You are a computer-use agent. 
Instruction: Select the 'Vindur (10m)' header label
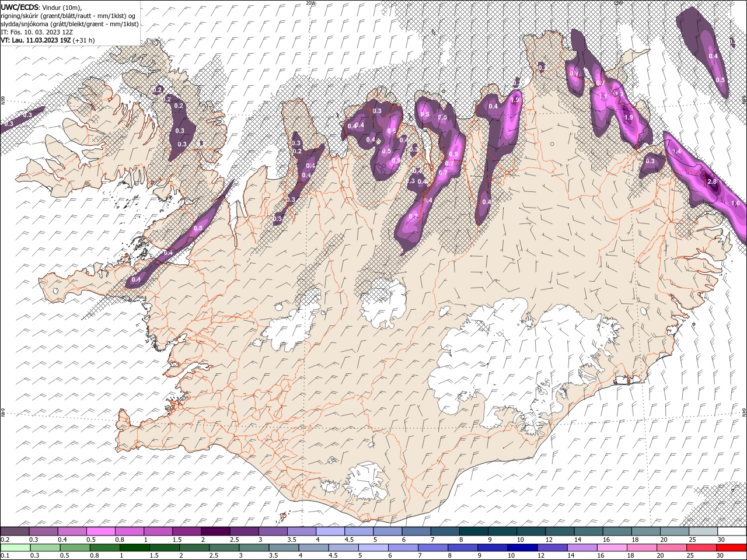click(62, 7)
